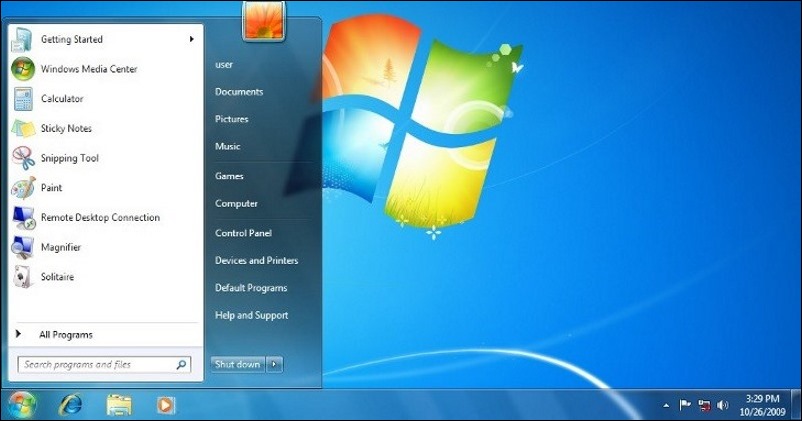Viewport: 802px width, 421px height.
Task: Click the Calculator text label
Action: tap(62, 99)
